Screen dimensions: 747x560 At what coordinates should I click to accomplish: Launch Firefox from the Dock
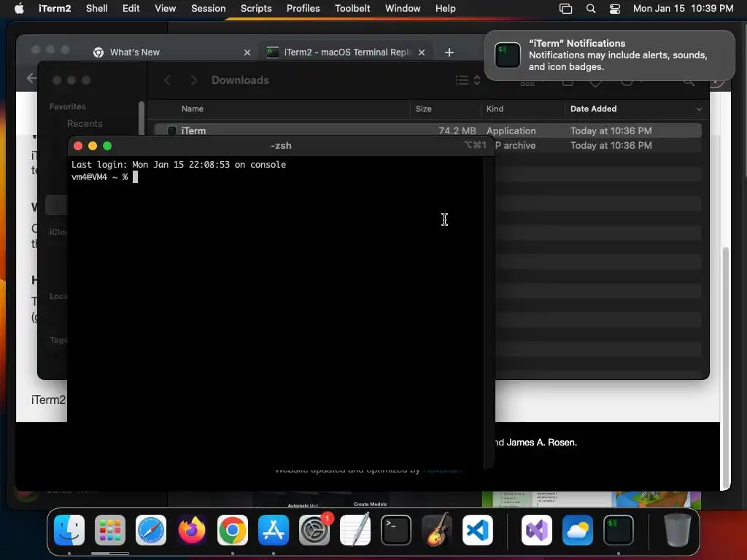pyautogui.click(x=192, y=530)
